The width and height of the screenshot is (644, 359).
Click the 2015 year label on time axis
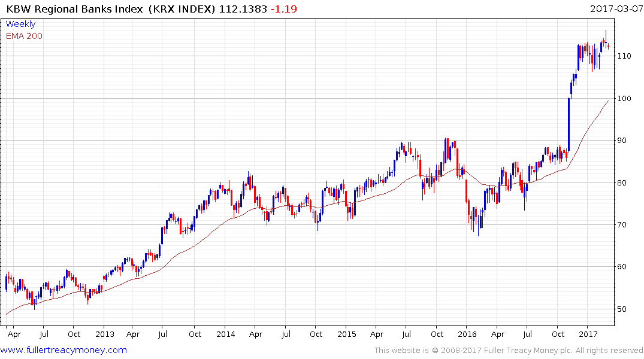(x=347, y=334)
